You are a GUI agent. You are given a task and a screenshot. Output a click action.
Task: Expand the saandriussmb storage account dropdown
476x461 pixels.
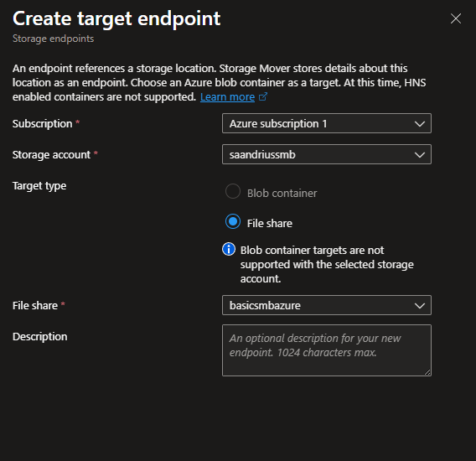[327, 154]
